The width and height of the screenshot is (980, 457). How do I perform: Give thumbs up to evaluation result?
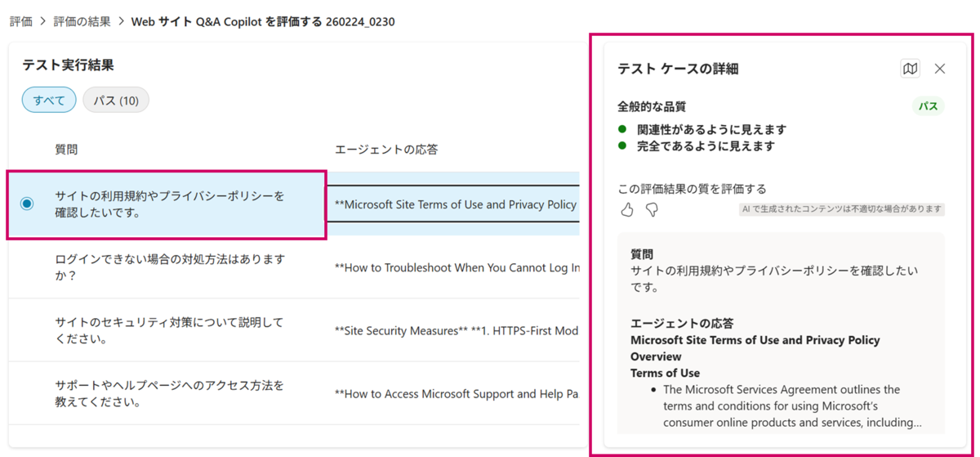tap(627, 210)
